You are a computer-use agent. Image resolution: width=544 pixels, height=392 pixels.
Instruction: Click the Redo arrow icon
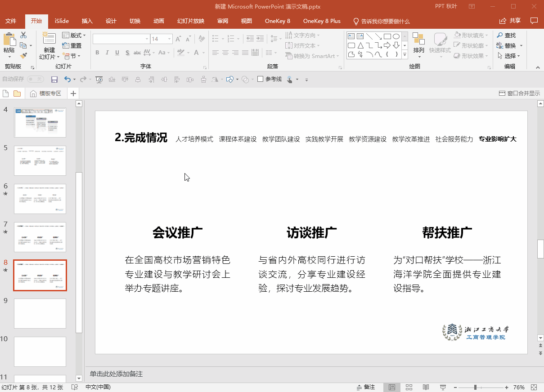click(x=83, y=80)
